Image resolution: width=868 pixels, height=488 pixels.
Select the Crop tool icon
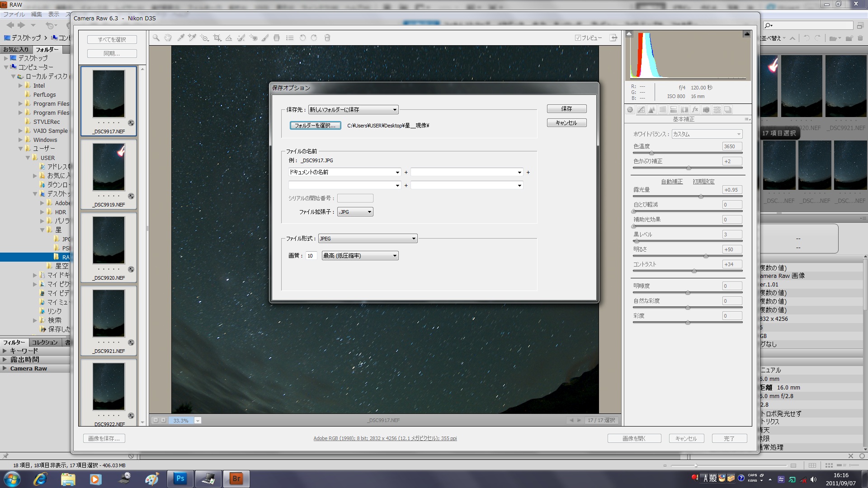(x=217, y=38)
